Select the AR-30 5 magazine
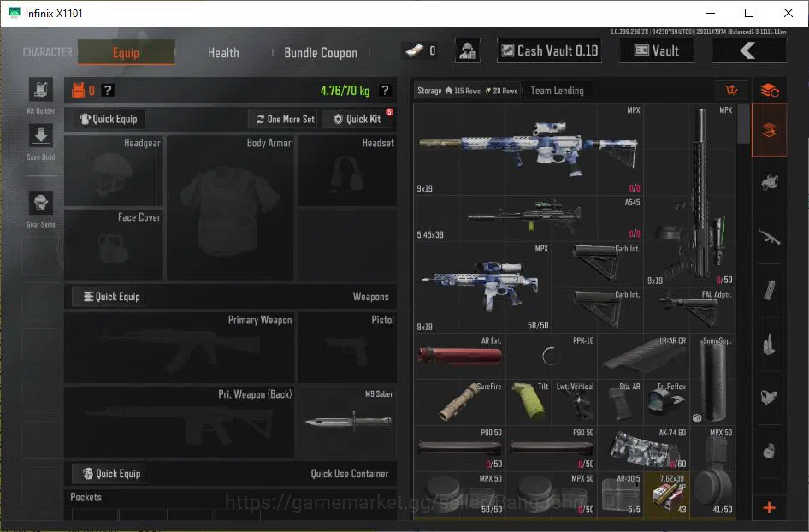This screenshot has height=532, width=809. coord(621,495)
